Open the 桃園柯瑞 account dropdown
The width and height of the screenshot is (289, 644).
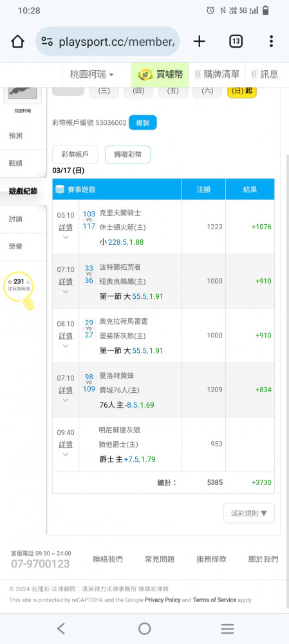[92, 74]
